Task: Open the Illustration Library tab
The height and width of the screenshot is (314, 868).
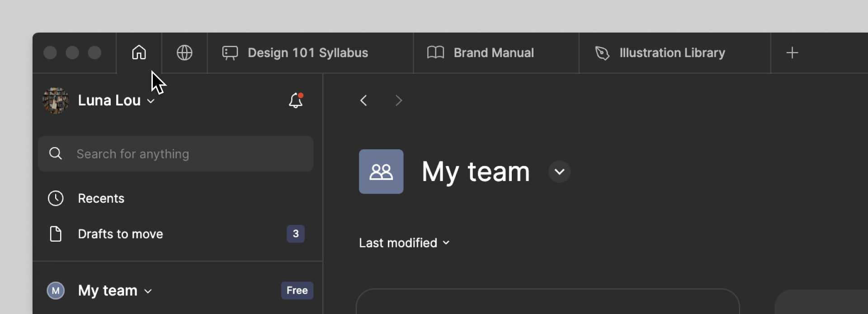Action: coord(672,52)
